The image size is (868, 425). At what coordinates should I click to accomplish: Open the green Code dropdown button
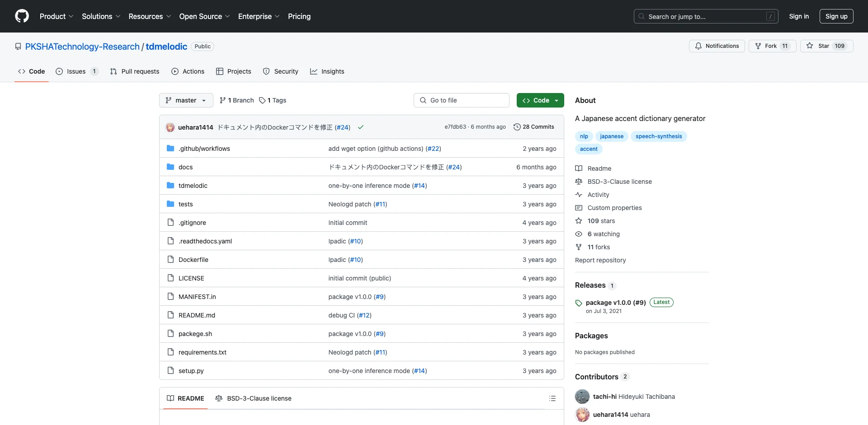[x=540, y=100]
